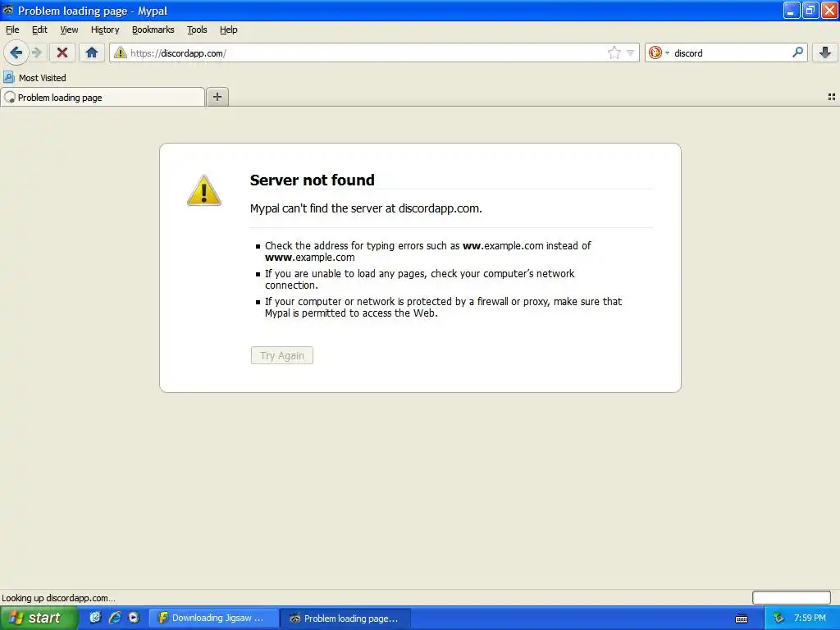The image size is (840, 630).
Task: Restore down the Mypal window
Action: pos(810,10)
